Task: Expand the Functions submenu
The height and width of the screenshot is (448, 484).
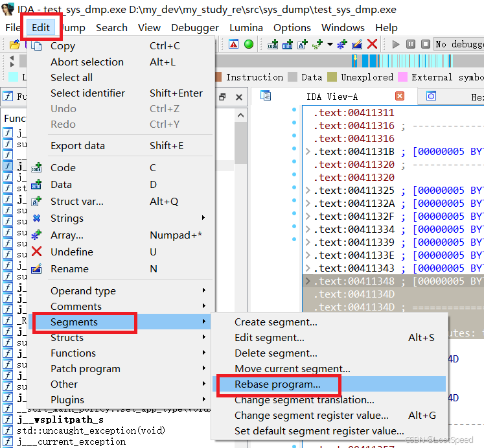Action: (121, 353)
